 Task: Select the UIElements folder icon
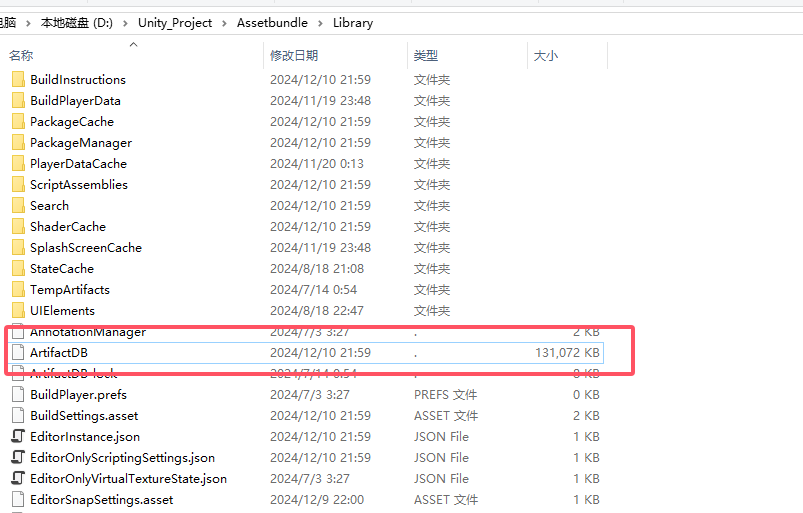(x=17, y=310)
